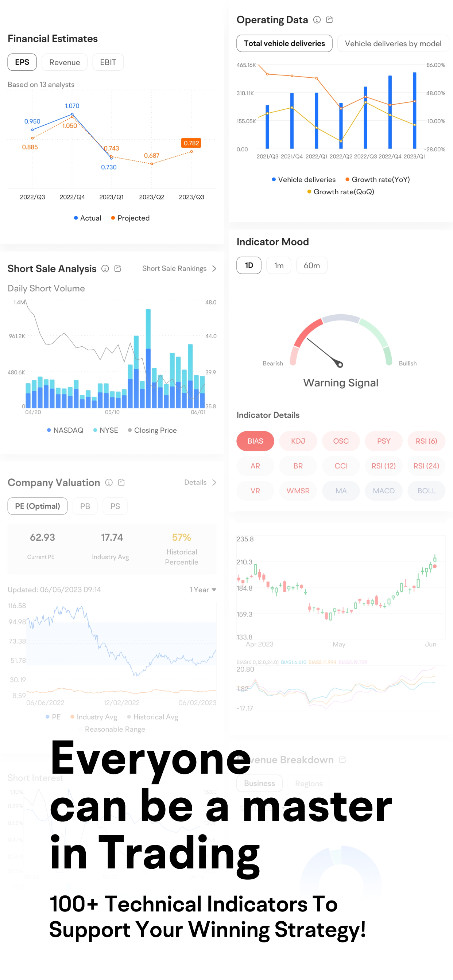
Task: Select the Regions breakdown tab
Action: (x=309, y=783)
